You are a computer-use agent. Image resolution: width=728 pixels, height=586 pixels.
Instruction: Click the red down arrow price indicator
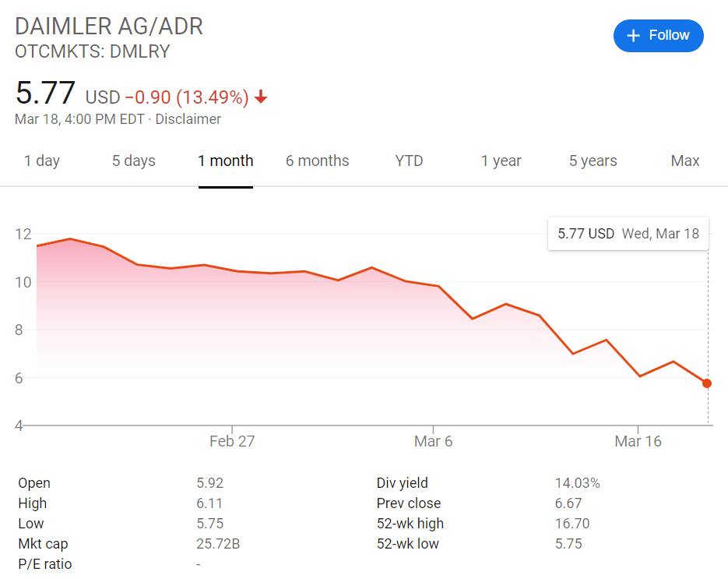261,97
